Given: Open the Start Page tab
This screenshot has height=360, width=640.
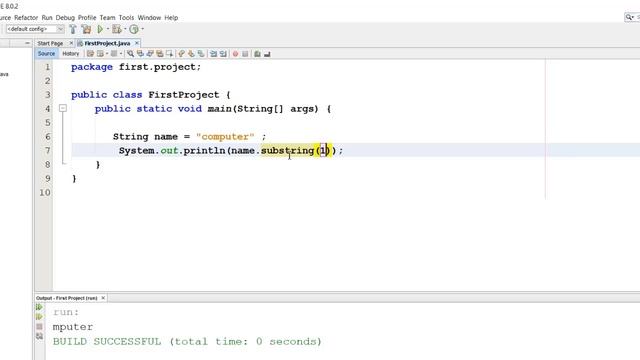Looking at the screenshot, I should coord(50,43).
